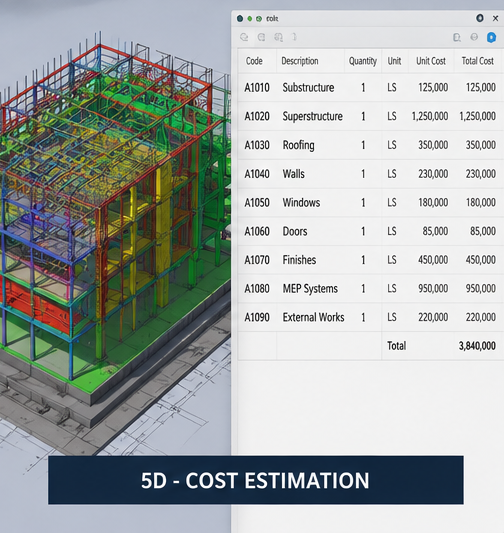Click the Unit Cost 85,000 for Doors
Screen dimensions: 504x533
[435, 231]
